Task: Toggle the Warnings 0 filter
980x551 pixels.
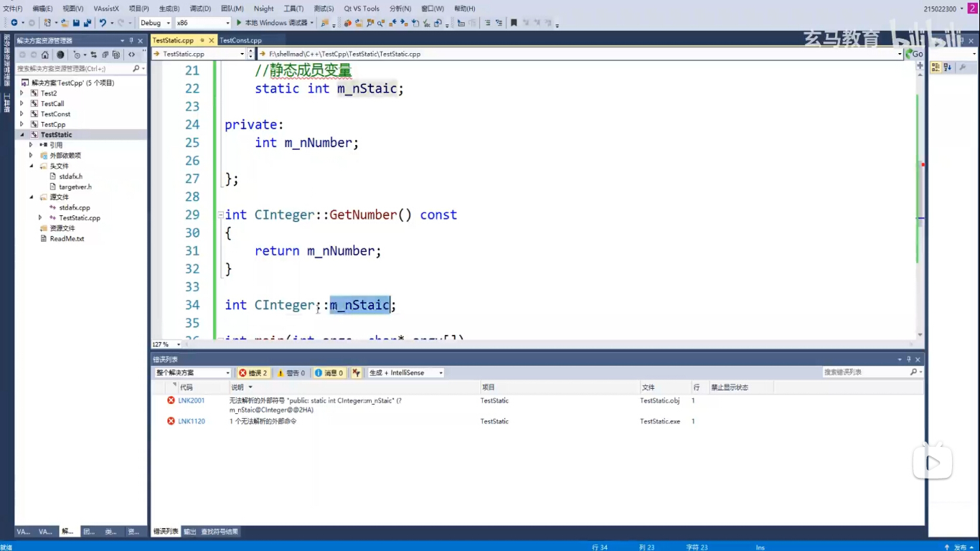Action: click(x=291, y=372)
